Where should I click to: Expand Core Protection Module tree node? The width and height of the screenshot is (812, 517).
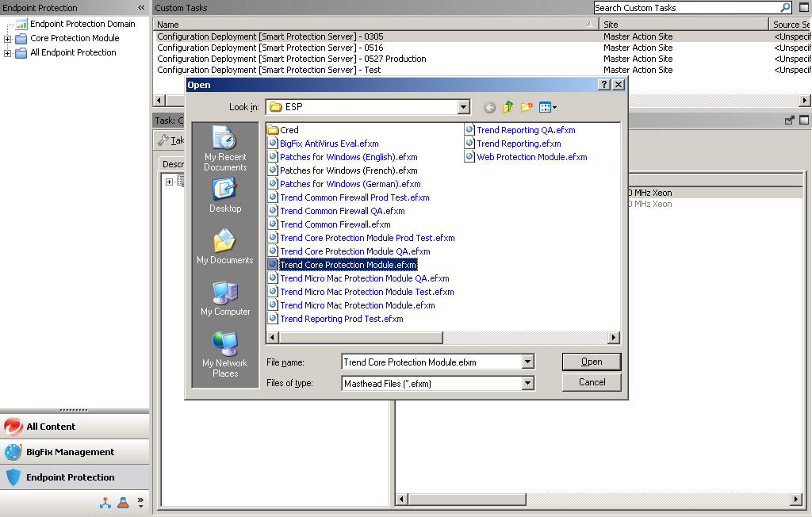(x=7, y=39)
